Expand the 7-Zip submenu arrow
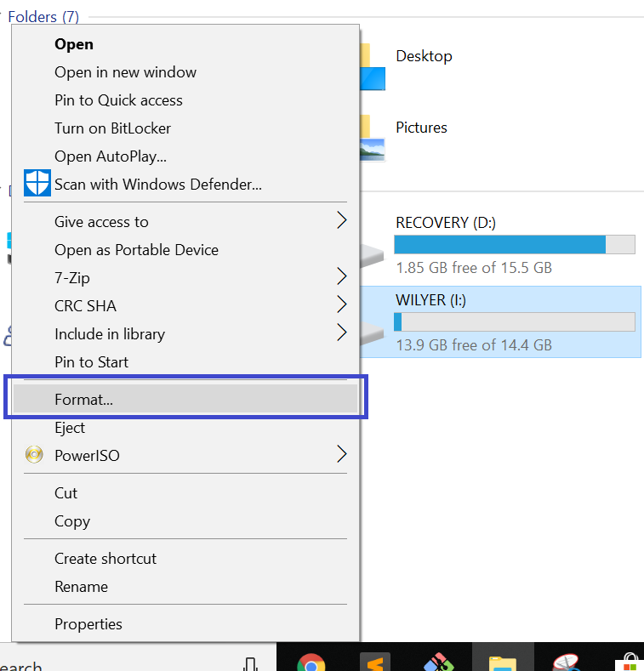This screenshot has width=644, height=671. coord(341,276)
